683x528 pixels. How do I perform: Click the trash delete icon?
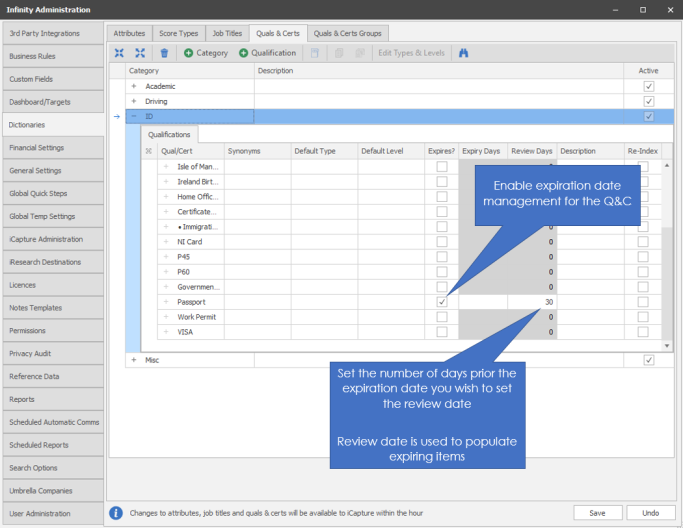pos(165,53)
